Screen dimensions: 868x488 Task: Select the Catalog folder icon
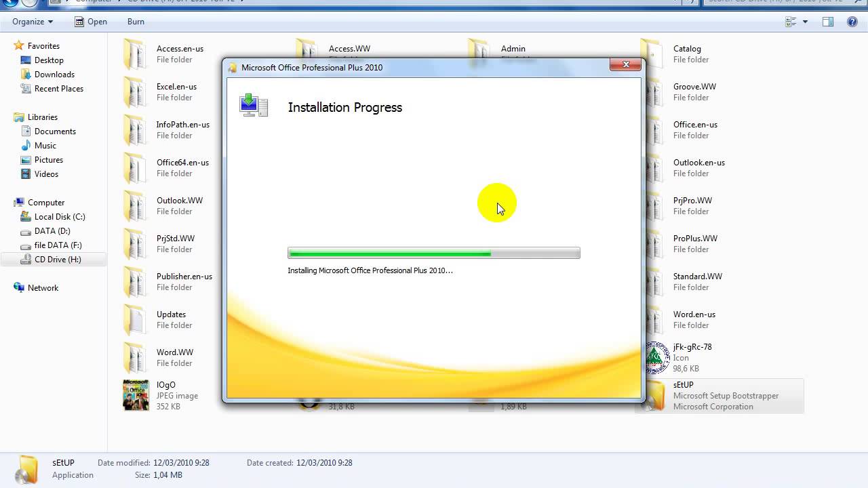point(652,54)
